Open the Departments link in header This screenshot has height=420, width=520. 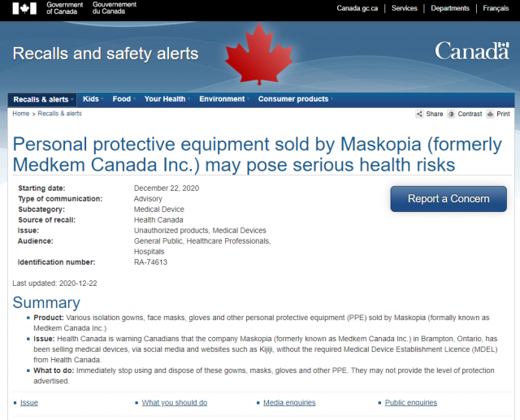[449, 8]
